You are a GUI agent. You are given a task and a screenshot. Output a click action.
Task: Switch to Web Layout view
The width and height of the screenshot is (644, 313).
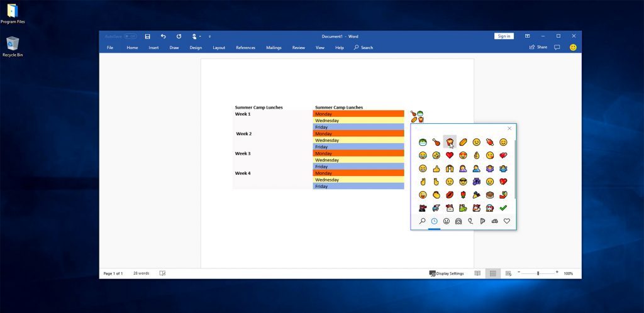[x=508, y=273]
